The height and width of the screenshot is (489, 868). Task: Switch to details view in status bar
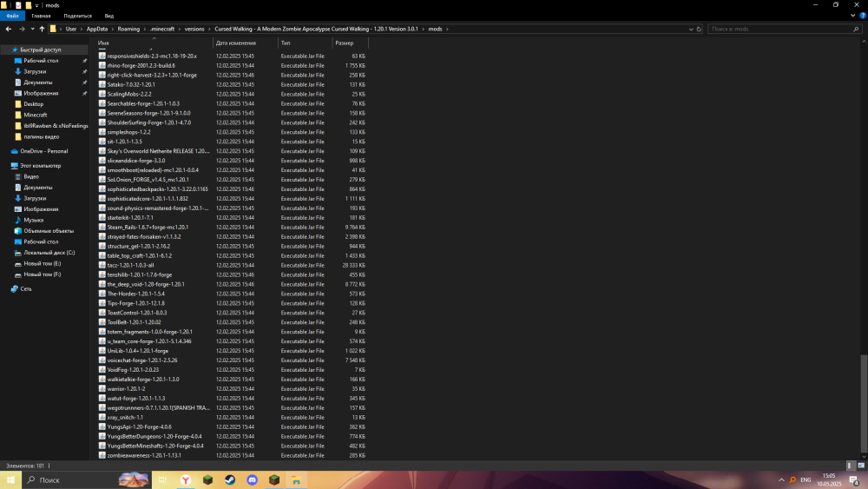[x=851, y=466]
